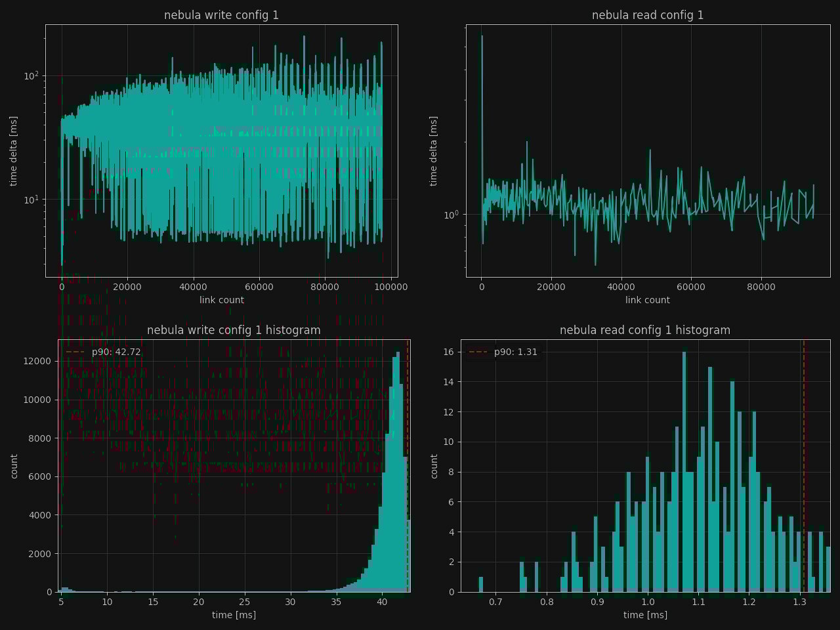Image resolution: width=840 pixels, height=630 pixels.
Task: Click the "0.7" time tick on read histogram
Action: pos(495,602)
